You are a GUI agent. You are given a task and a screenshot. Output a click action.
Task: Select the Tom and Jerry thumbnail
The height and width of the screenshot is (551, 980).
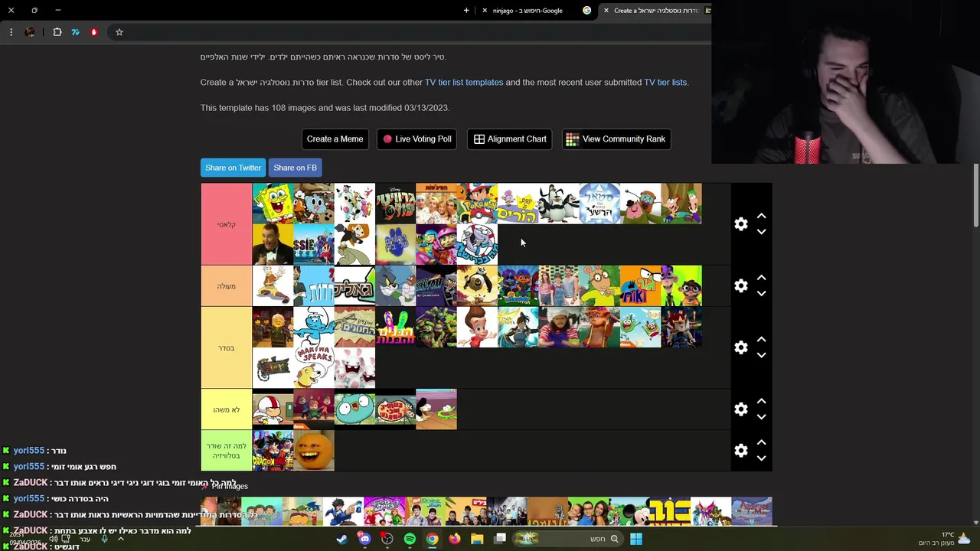[x=395, y=285]
